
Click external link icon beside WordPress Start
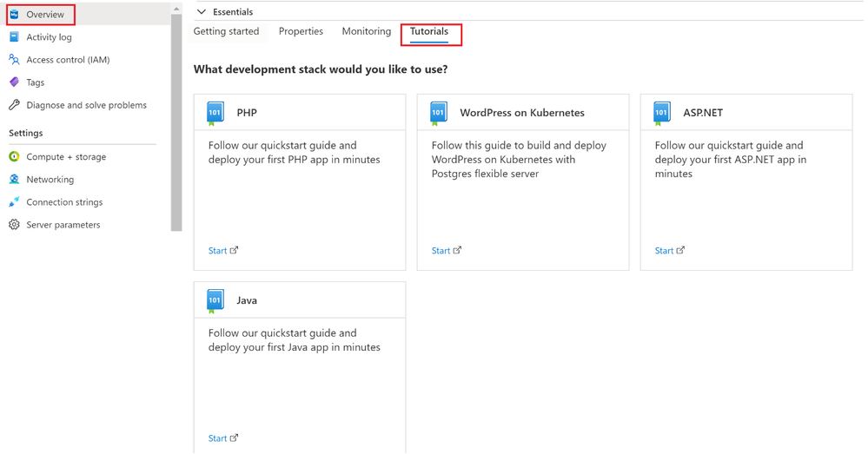pyautogui.click(x=457, y=250)
